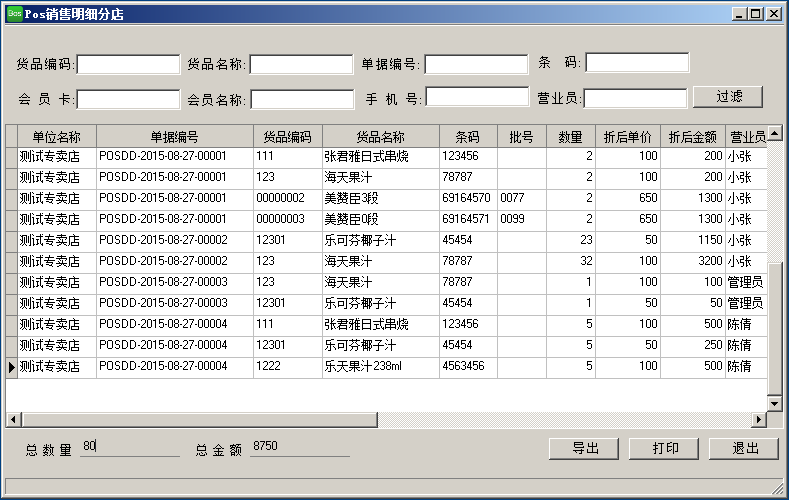Click the 批号 column header
The width and height of the screenshot is (789, 500).
[x=522, y=137]
